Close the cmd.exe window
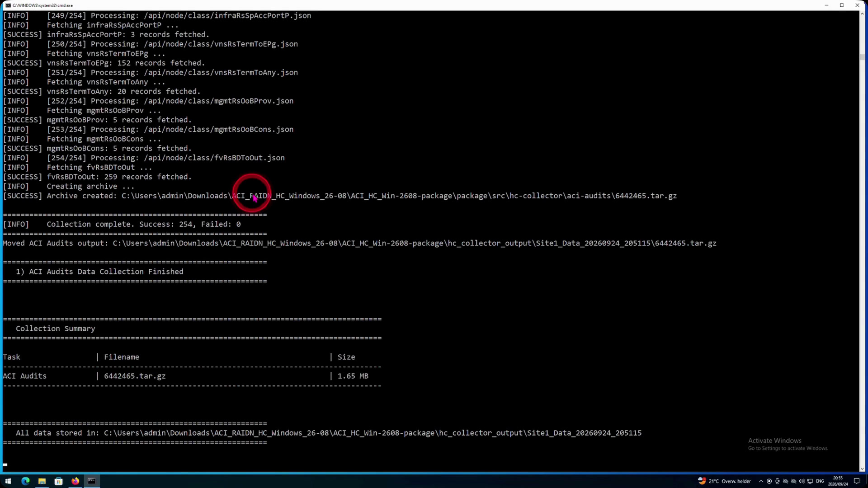Image resolution: width=868 pixels, height=488 pixels. (857, 5)
